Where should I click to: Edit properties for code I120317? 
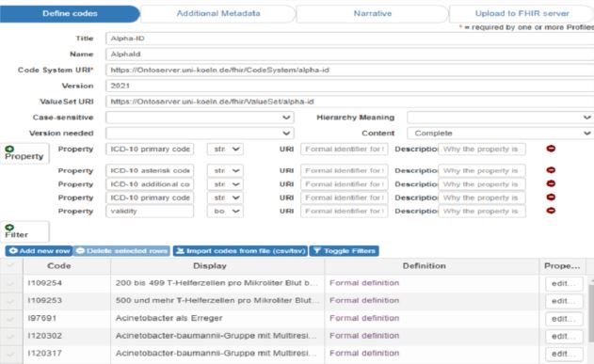pyautogui.click(x=564, y=355)
